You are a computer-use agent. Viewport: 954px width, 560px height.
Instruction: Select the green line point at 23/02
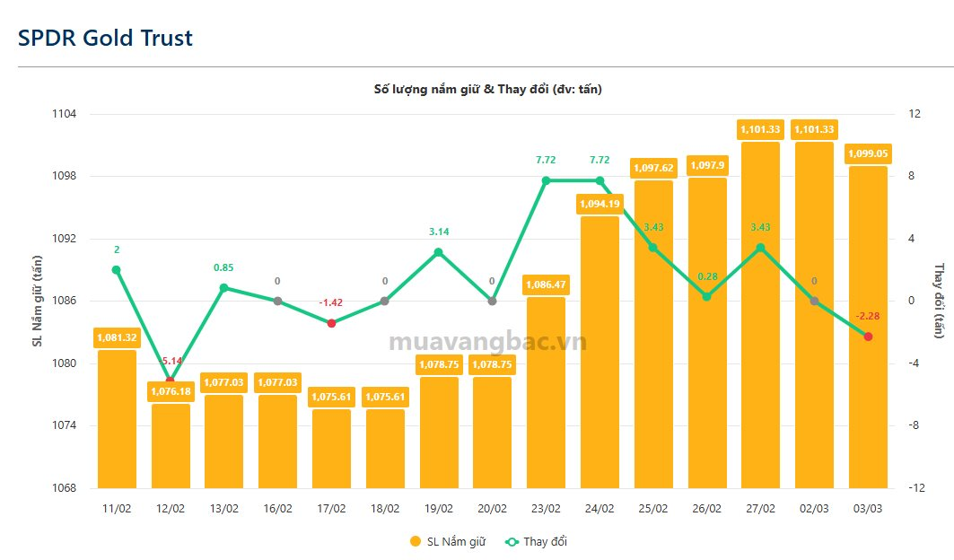click(x=546, y=180)
